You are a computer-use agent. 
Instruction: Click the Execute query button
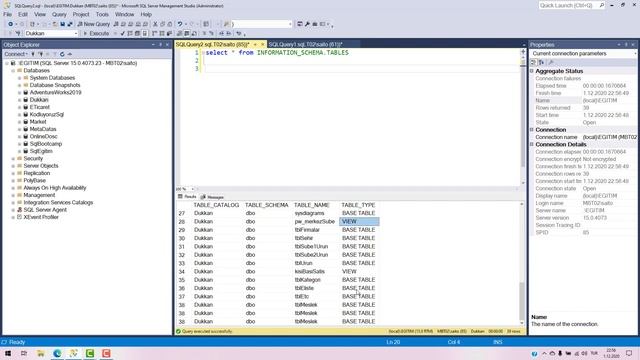96,33
